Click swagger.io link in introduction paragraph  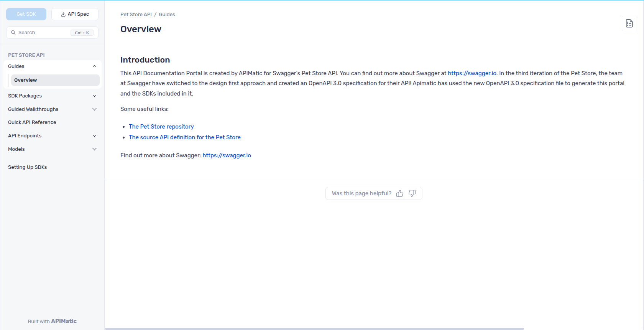tap(472, 73)
